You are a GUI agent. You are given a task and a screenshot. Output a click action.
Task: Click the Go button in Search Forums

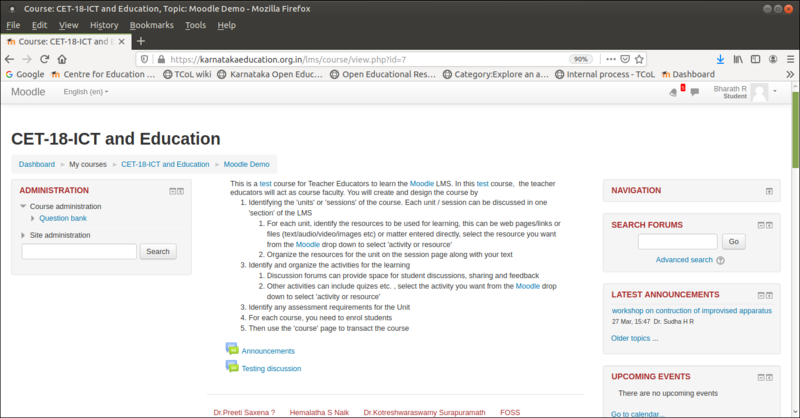click(733, 241)
